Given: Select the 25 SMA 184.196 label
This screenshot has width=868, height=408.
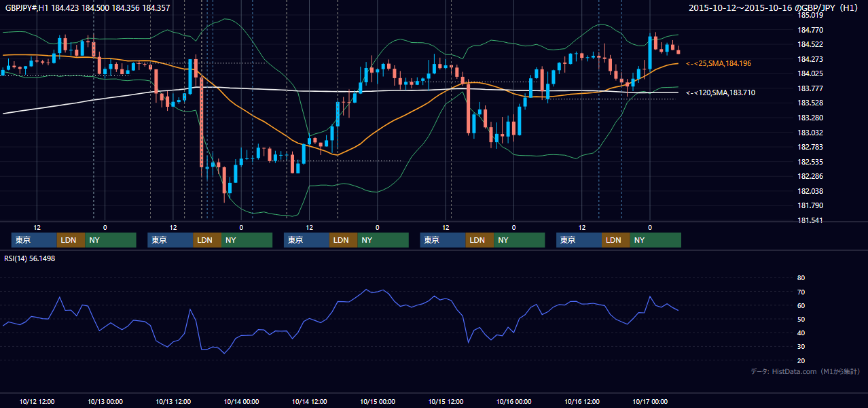Looking at the screenshot, I should (719, 63).
